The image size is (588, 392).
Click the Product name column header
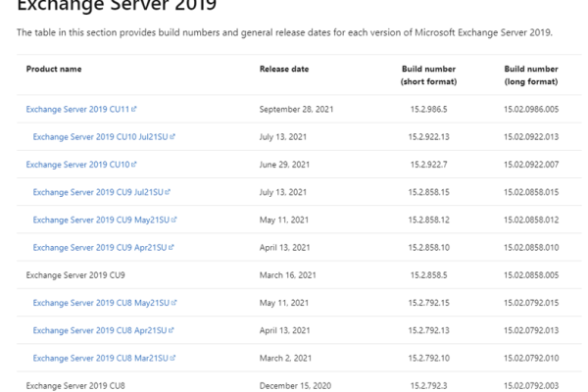(x=54, y=70)
